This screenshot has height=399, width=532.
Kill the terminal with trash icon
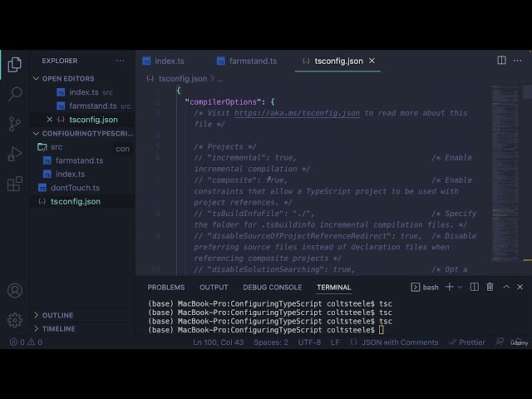pyautogui.click(x=490, y=287)
